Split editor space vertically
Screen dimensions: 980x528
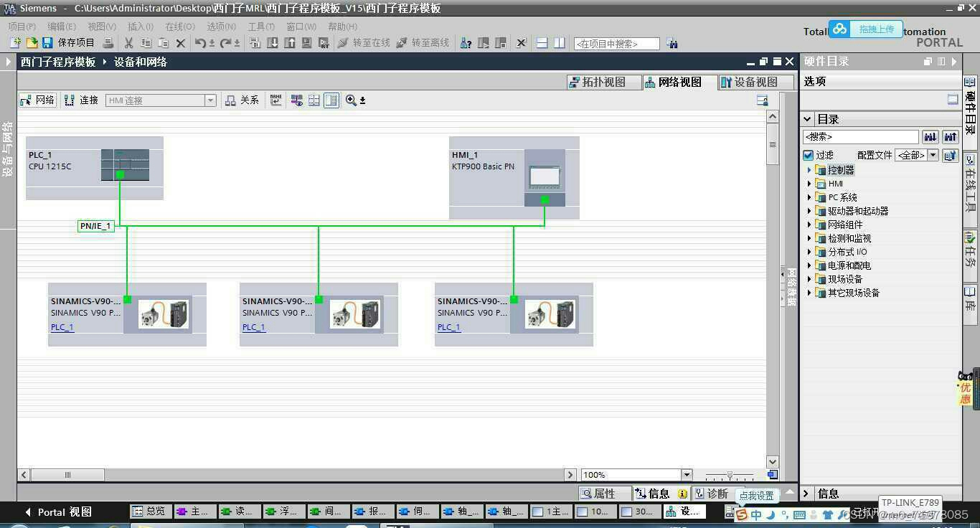(560, 43)
